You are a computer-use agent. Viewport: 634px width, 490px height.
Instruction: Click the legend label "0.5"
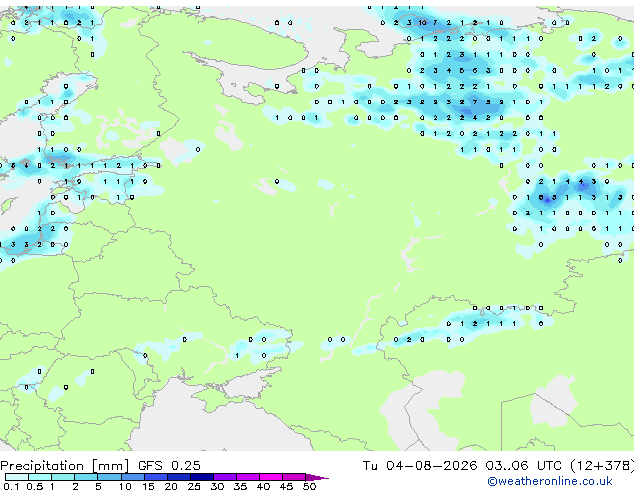[x=35, y=486]
